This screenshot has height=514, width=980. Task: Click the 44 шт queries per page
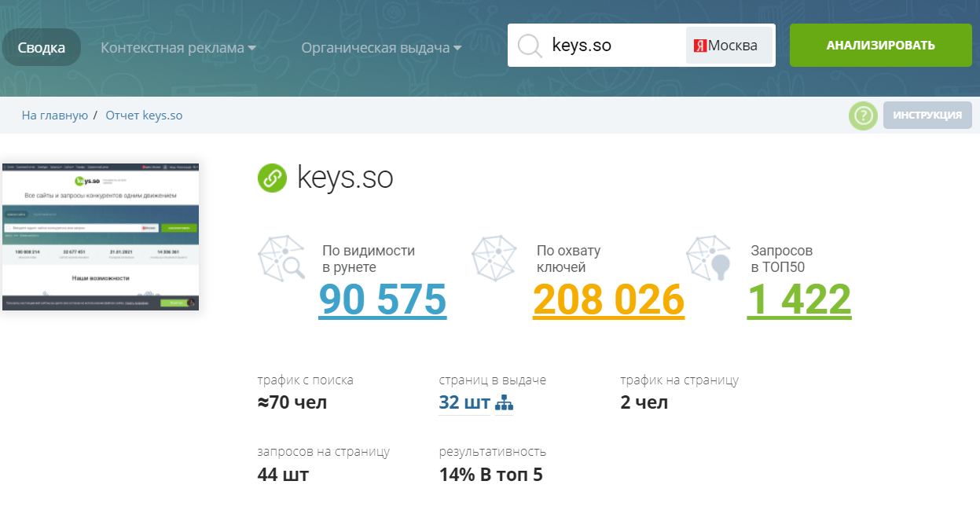[283, 475]
